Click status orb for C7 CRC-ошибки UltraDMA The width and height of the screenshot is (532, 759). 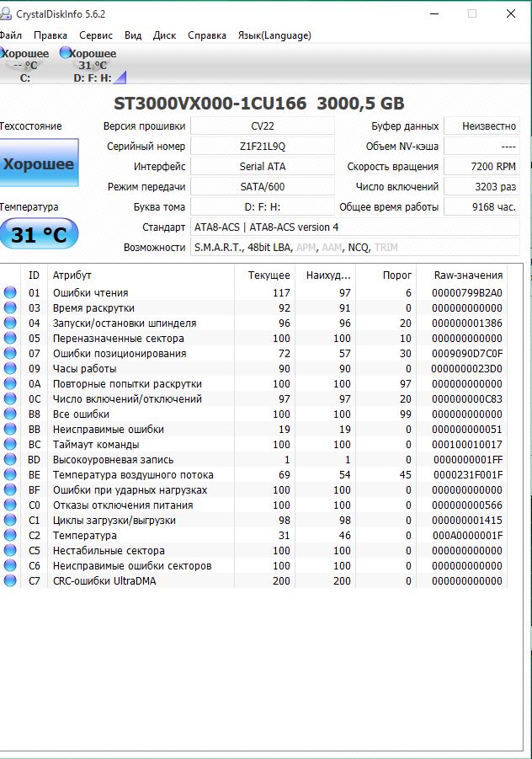pos(10,581)
